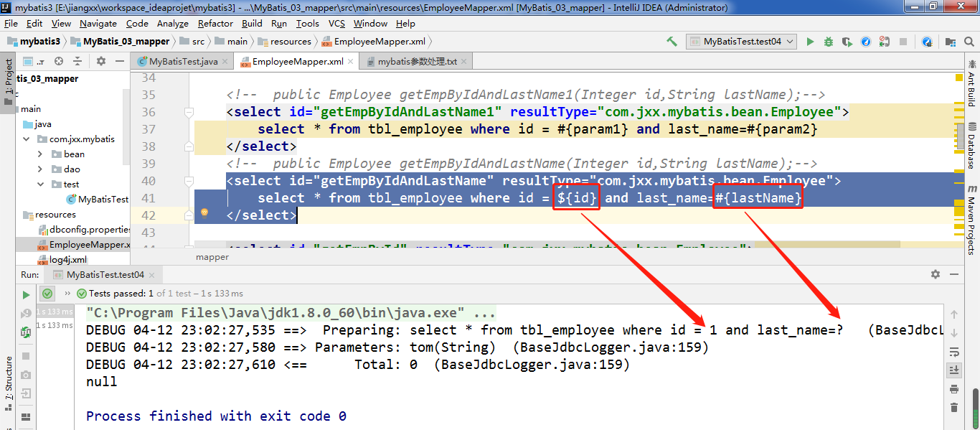Viewport: 980px width, 430px height.
Task: Fold the closing select tag at line 38
Action: point(189,146)
